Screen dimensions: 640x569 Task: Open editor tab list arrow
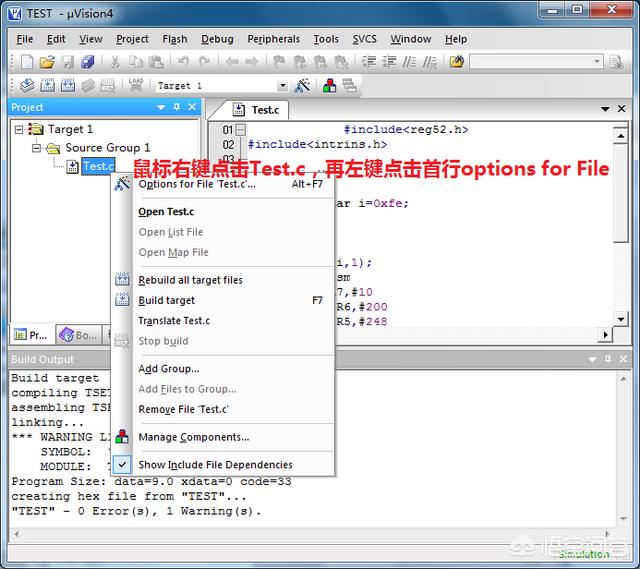click(605, 109)
